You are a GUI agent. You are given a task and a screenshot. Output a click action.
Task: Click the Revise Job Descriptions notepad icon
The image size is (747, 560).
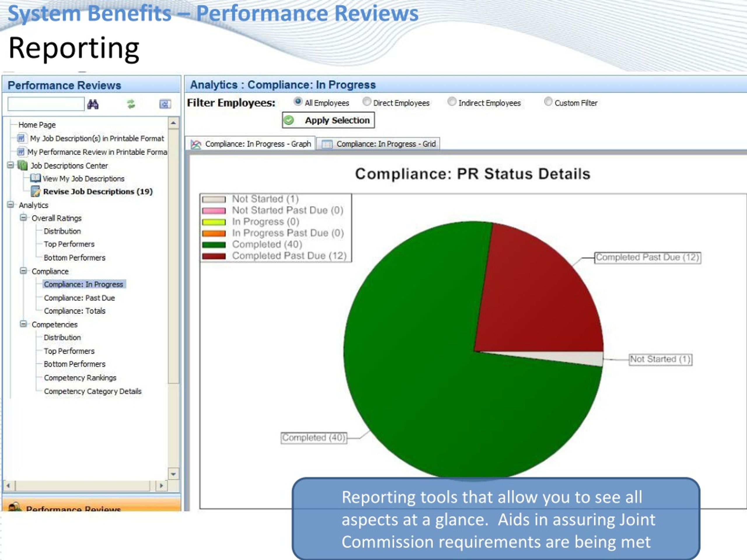pyautogui.click(x=36, y=191)
